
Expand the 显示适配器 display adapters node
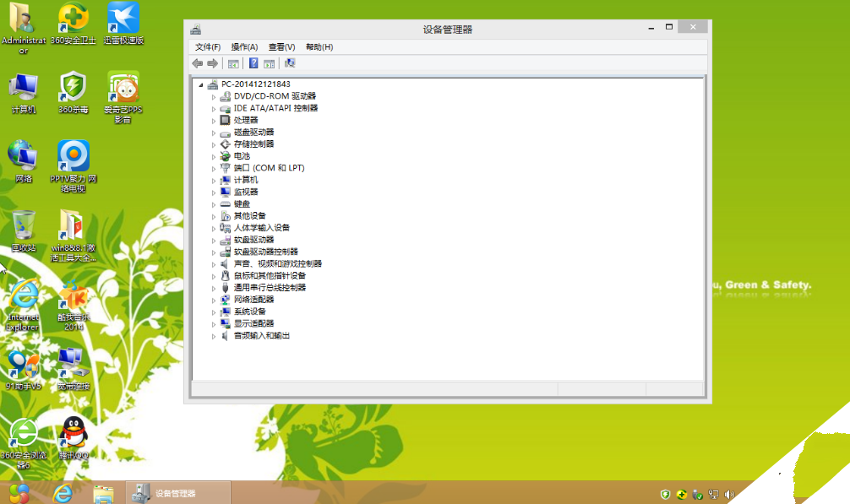[x=214, y=324]
